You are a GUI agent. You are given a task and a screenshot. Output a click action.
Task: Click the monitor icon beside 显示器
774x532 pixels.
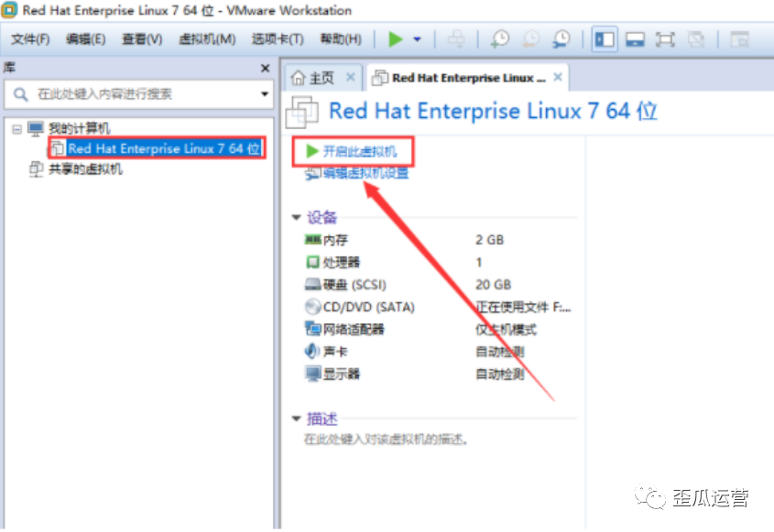point(312,374)
